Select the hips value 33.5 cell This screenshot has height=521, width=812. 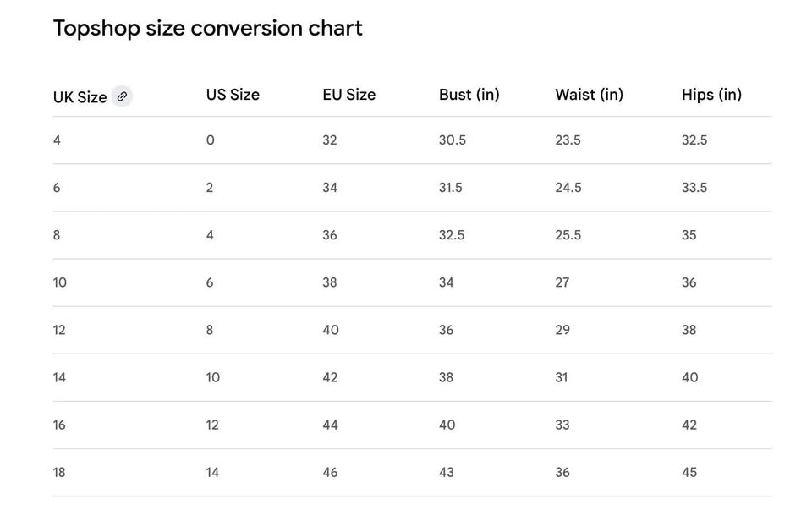[x=694, y=188]
